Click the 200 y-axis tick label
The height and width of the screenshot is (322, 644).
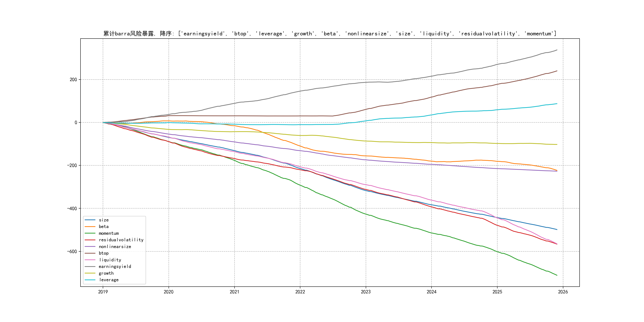pos(73,80)
